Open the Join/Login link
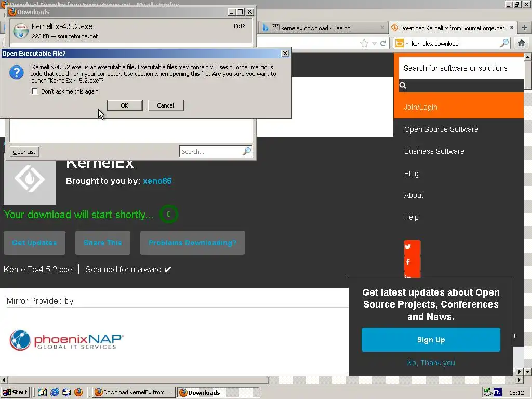Viewport: 532px width, 399px height. click(x=420, y=107)
